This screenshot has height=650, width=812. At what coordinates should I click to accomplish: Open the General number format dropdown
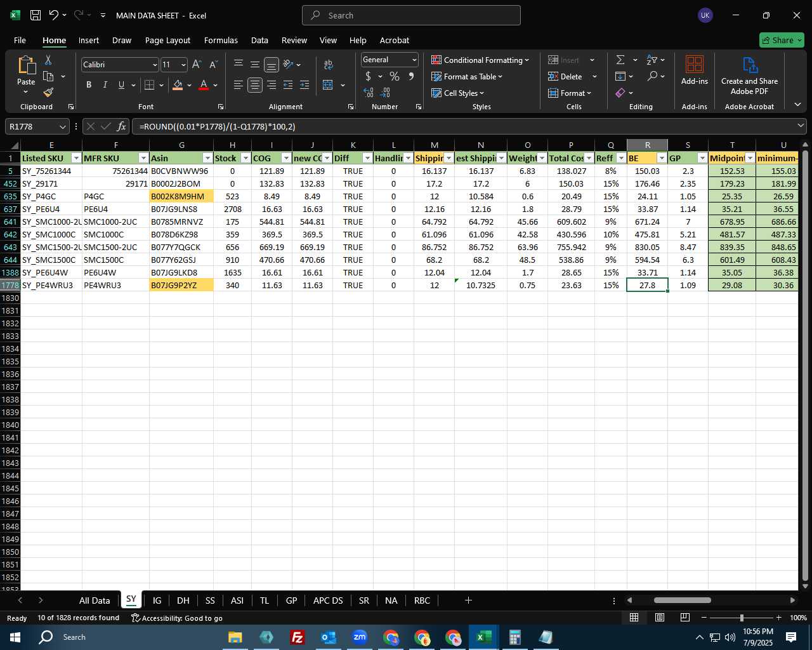(414, 60)
